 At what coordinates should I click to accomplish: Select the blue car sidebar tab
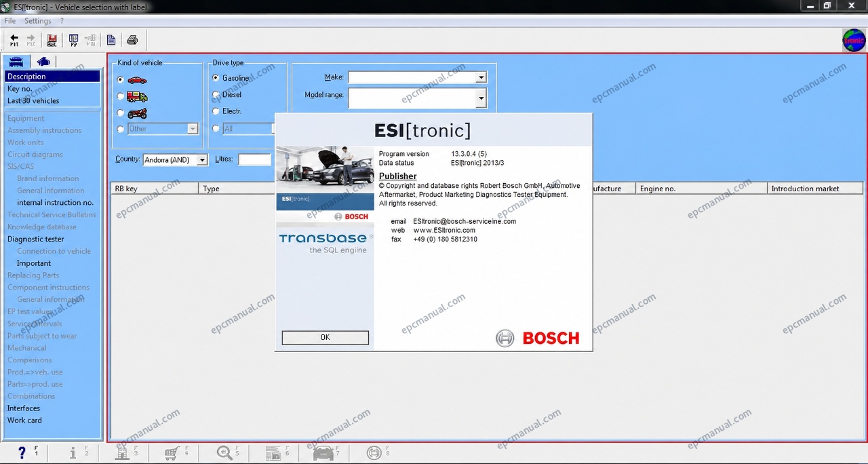click(x=16, y=62)
